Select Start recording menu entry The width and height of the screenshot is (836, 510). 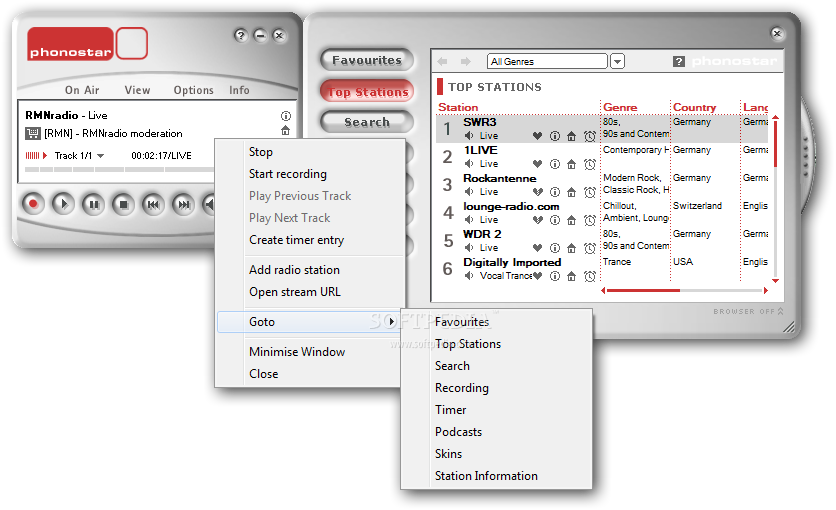[288, 174]
